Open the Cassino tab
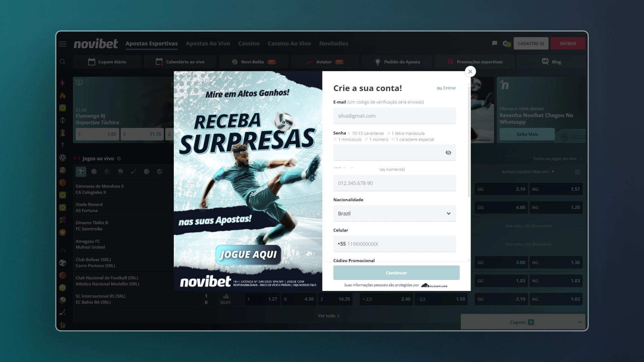 [x=249, y=44]
